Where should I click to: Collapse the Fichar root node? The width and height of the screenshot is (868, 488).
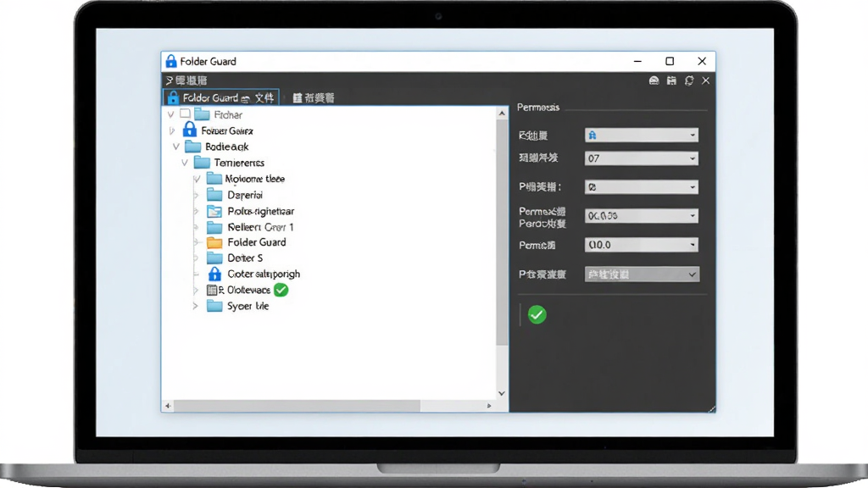(x=170, y=114)
